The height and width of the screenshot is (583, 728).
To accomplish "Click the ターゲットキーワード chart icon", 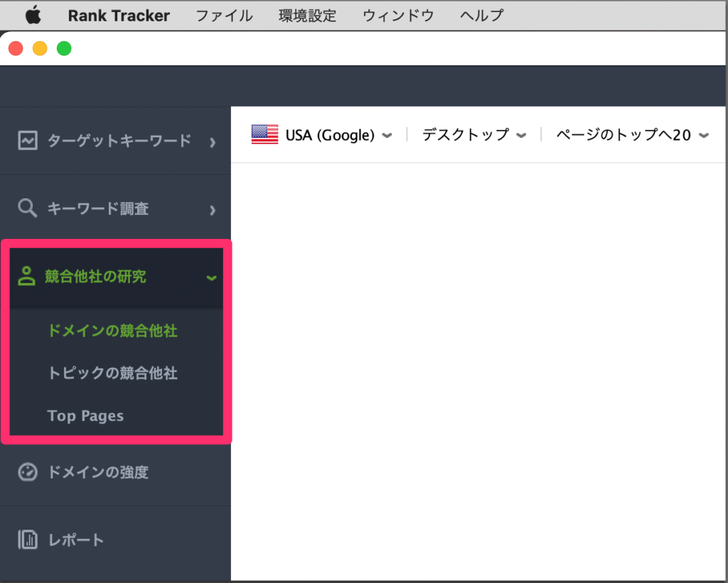I will pos(28,141).
